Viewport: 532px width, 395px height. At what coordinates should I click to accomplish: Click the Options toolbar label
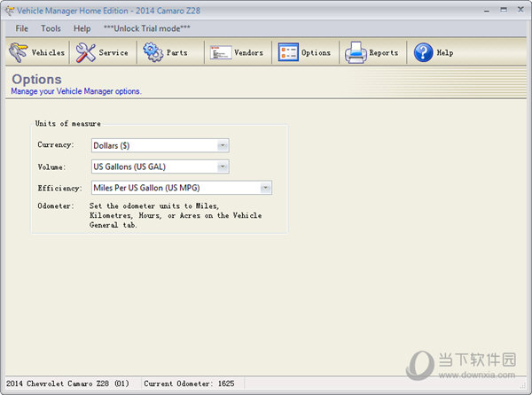point(316,53)
